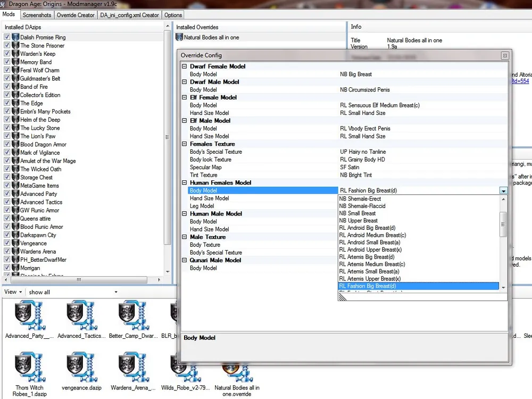532x399 pixels.
Task: Close the Override Config dialog
Action: coord(504,55)
